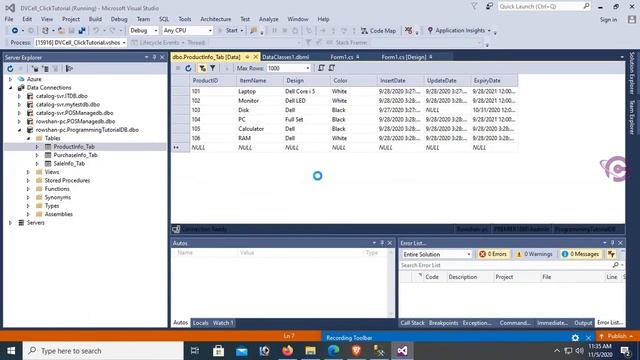Expand the Azure node
This screenshot has width=640, height=360.
pos(10,79)
